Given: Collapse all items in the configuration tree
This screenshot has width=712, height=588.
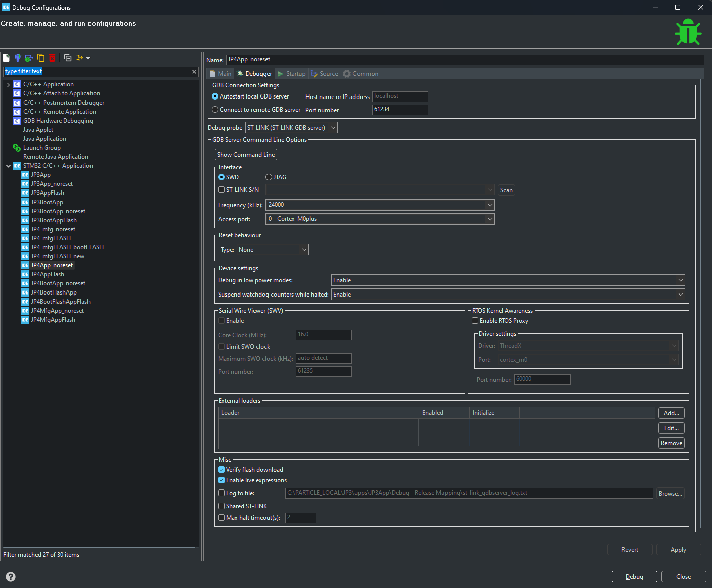Looking at the screenshot, I should [68, 58].
